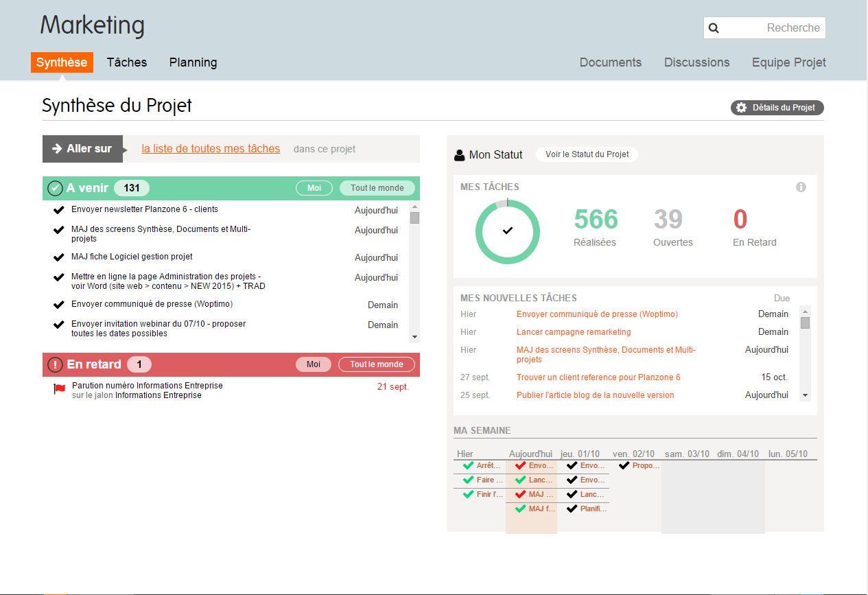Click the En retard exclamation icon
868x595 pixels.
[x=55, y=365]
